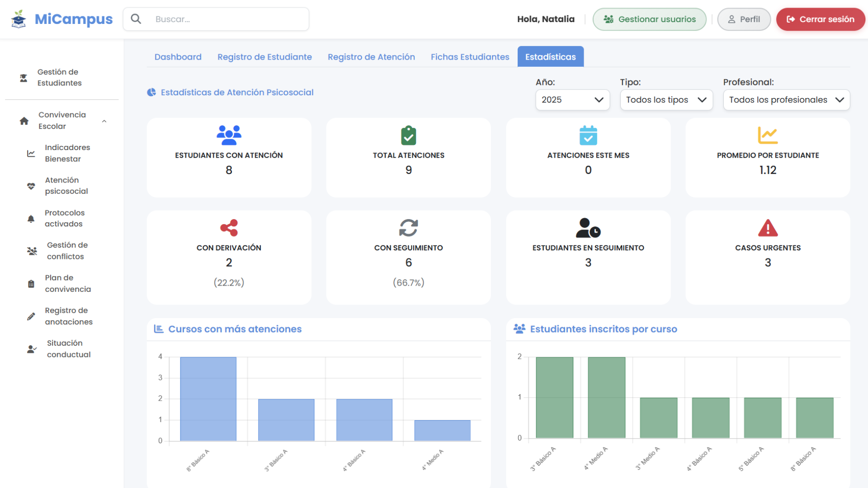Collapse the Convivencia Escolar section
Image resolution: width=868 pixels, height=488 pixels.
click(104, 121)
